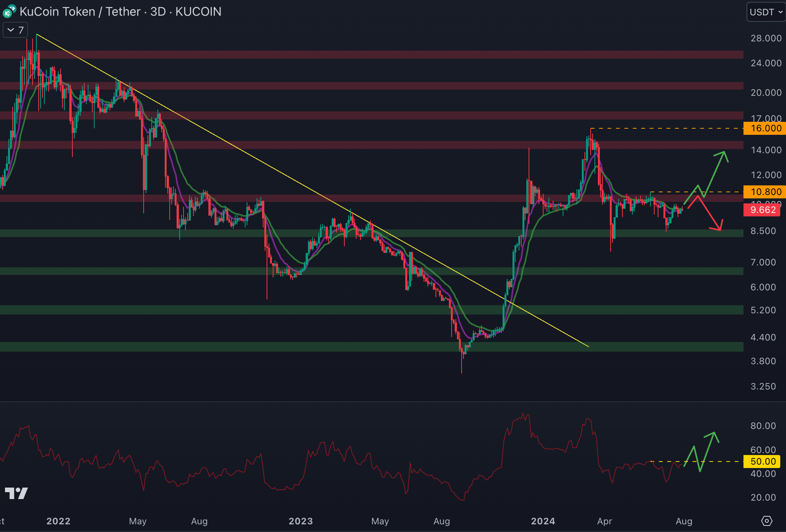Image resolution: width=786 pixels, height=532 pixels.
Task: Open the USDT currency dropdown
Action: tap(766, 12)
